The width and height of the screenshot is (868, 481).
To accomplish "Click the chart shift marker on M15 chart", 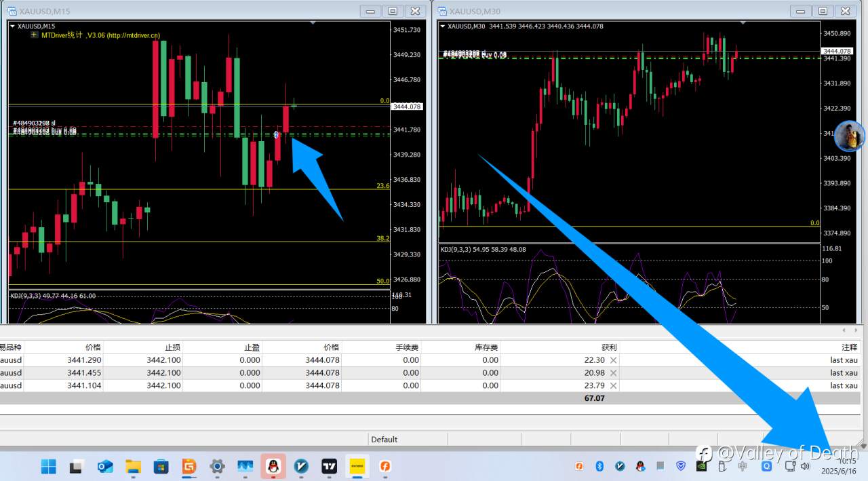I will (x=313, y=23).
